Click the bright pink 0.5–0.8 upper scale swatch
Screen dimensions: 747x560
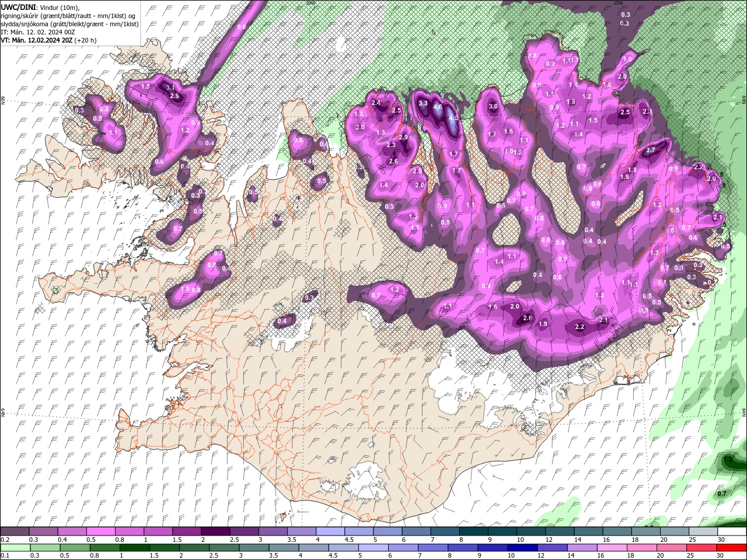click(100, 531)
